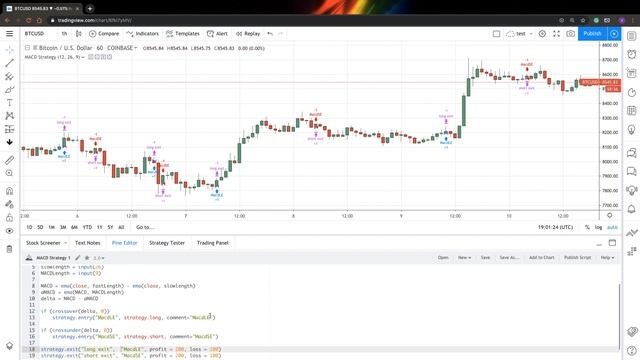Toggle lock all drawing tools
The width and height of the screenshot is (640, 360).
(9, 218)
